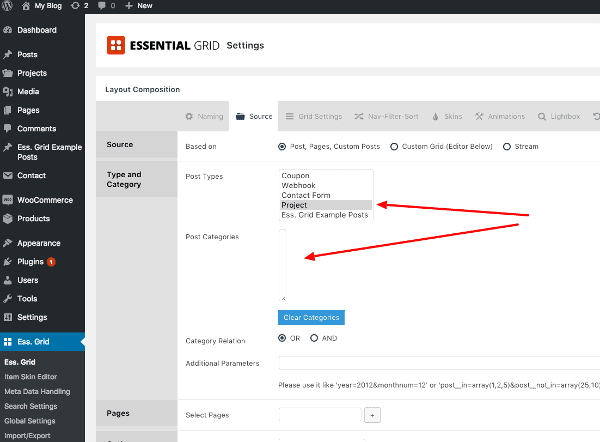
Task: Click the plus button beside Select Pages
Action: pos(372,415)
